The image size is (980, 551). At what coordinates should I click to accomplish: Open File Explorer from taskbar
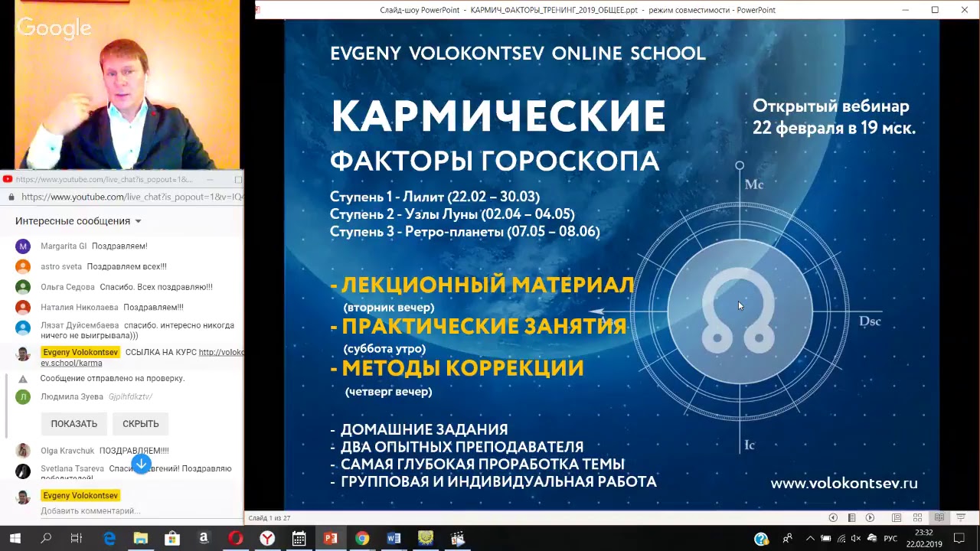tap(140, 539)
